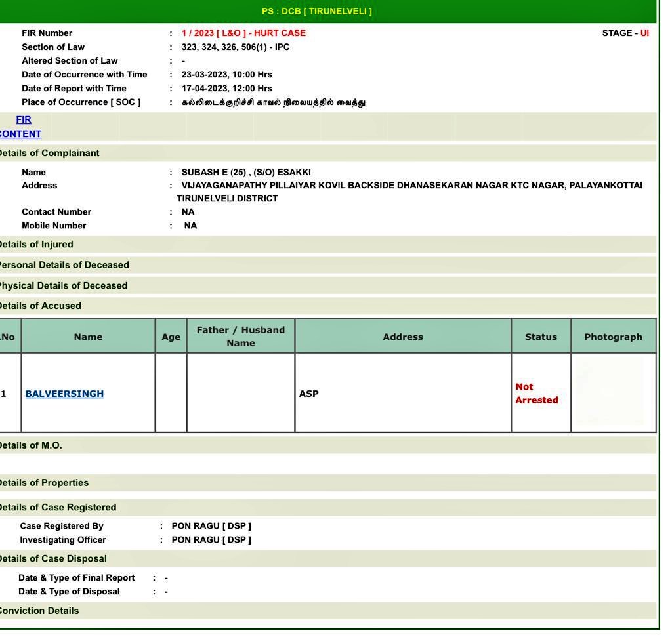Click the Conviction Details section header
The width and height of the screenshot is (672, 637).
click(x=328, y=611)
